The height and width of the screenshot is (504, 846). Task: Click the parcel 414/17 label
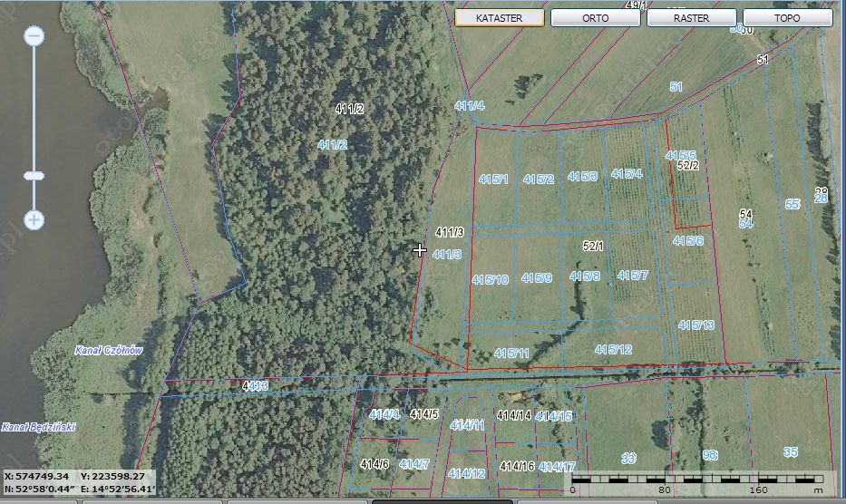556,467
